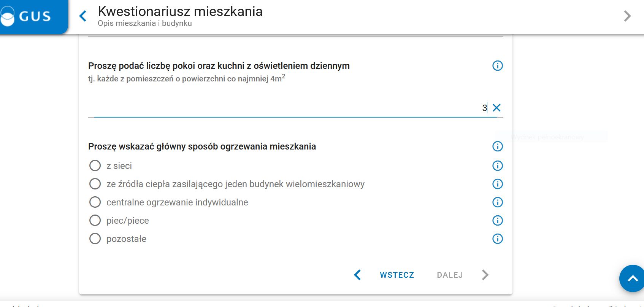The height and width of the screenshot is (307, 644).
Task: Open info for room count question
Action: 497,66
